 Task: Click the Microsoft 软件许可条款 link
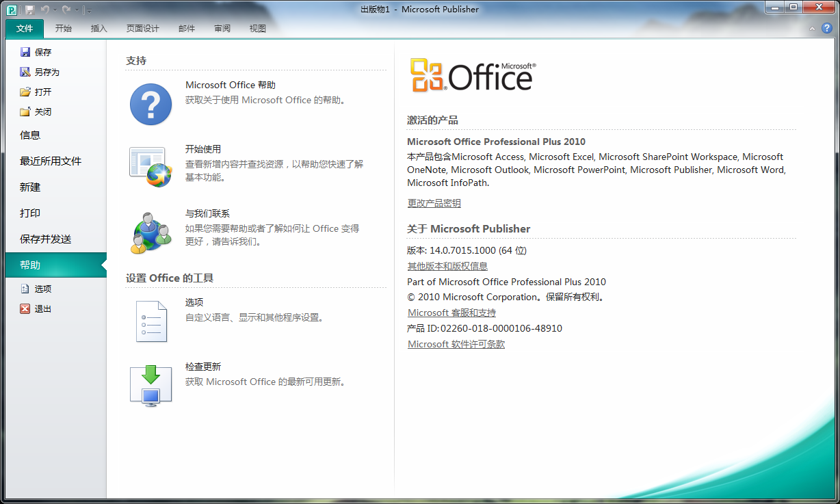[x=456, y=345]
